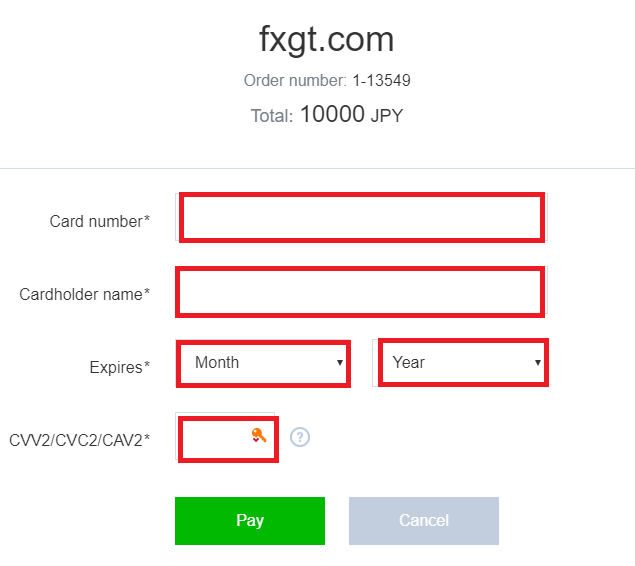
Task: Select the order number value 1-13549
Action: 382,80
